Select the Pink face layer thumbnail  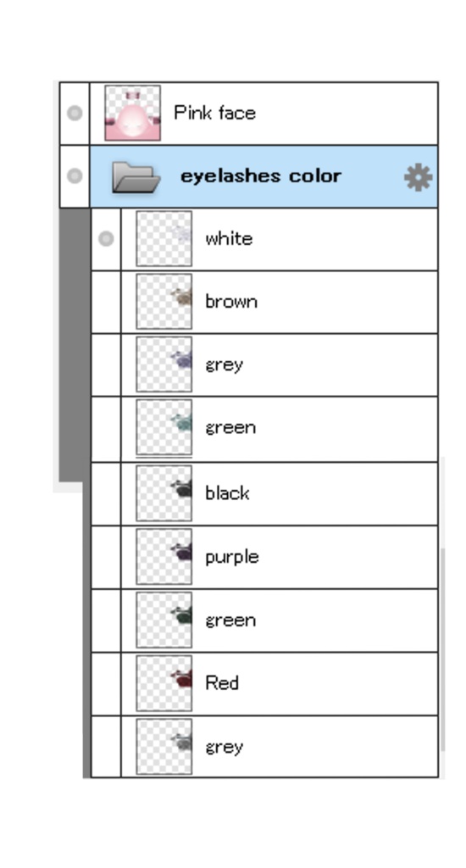point(133,113)
